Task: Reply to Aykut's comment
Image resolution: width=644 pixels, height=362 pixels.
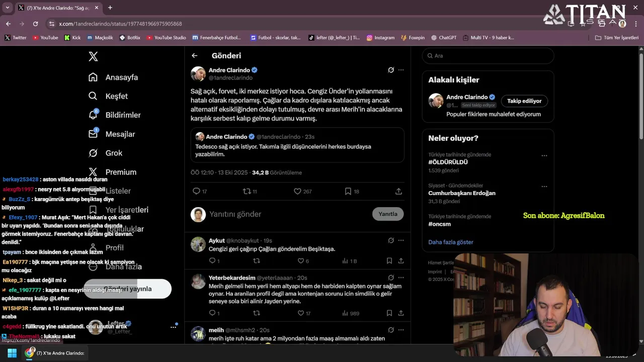Action: (214, 261)
